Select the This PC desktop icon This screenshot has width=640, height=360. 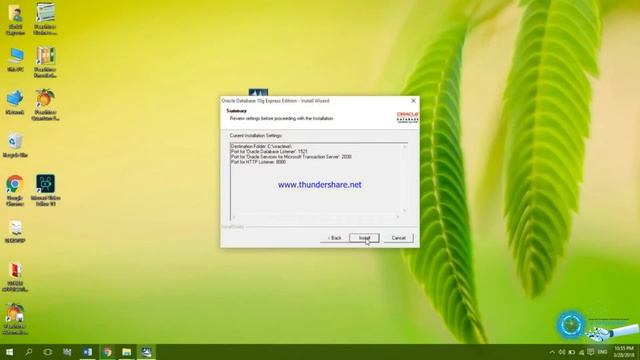click(x=16, y=60)
